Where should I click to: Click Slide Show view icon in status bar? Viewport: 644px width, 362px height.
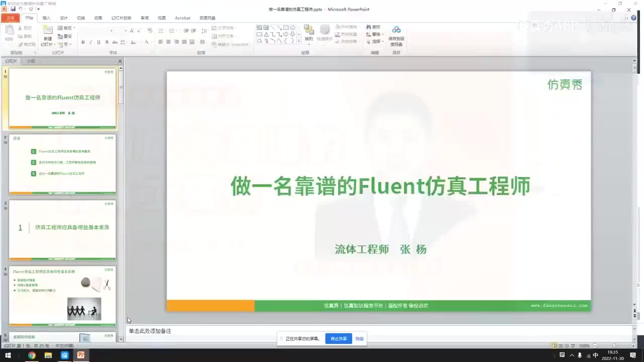(x=573, y=346)
